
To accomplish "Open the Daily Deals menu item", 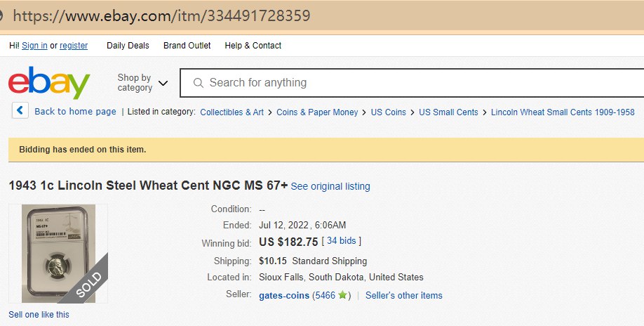I will (128, 46).
